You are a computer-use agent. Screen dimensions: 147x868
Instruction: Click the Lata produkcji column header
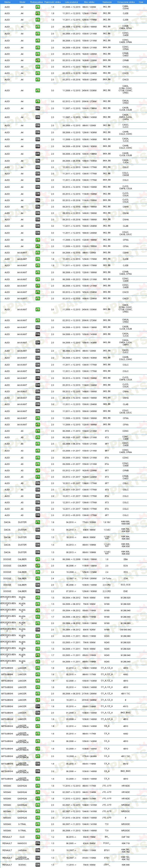(x=71, y=2)
